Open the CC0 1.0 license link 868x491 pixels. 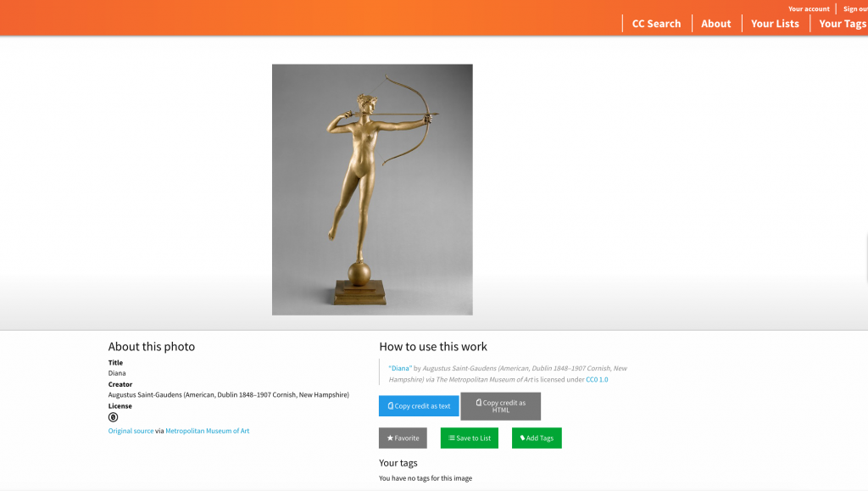click(597, 379)
